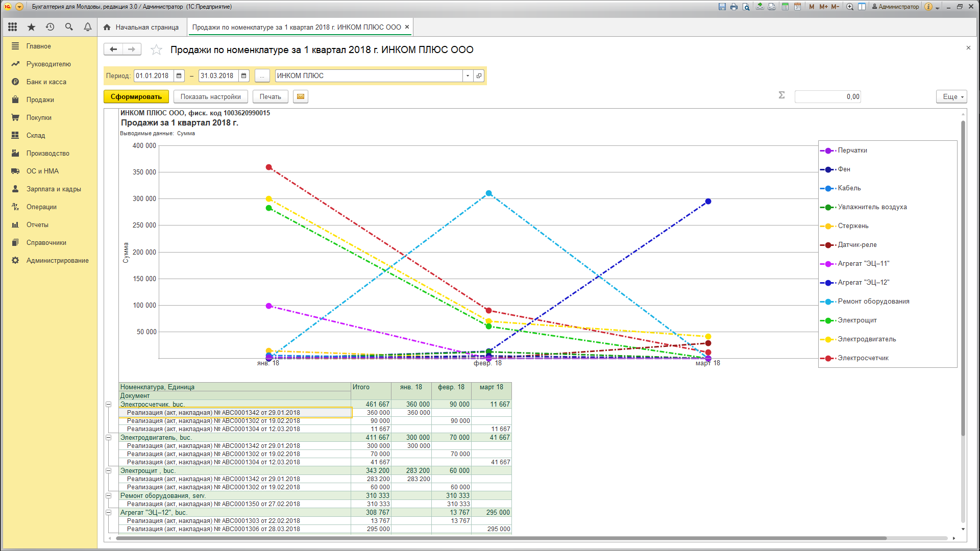Open the search magnifier icon
The height and width of the screenshot is (551, 980).
pyautogui.click(x=69, y=27)
